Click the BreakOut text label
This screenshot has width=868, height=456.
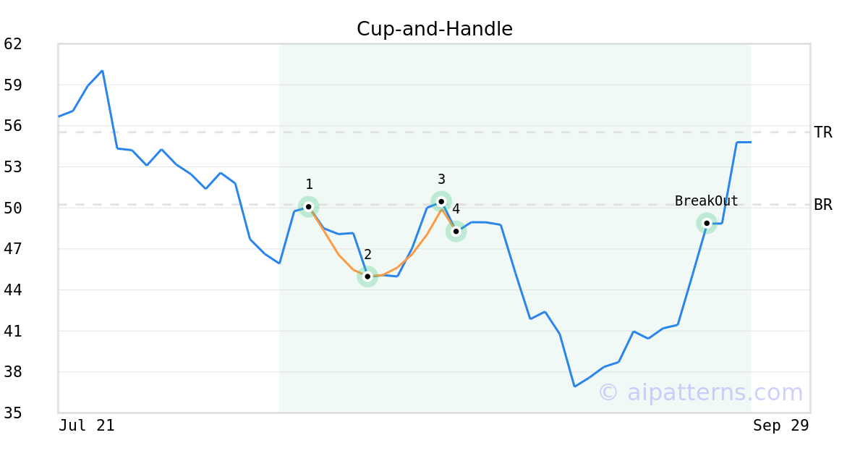707,201
